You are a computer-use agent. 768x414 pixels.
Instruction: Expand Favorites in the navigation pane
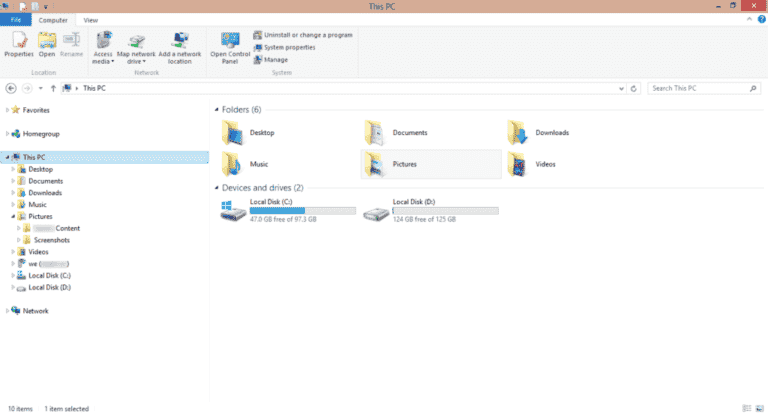(7, 110)
